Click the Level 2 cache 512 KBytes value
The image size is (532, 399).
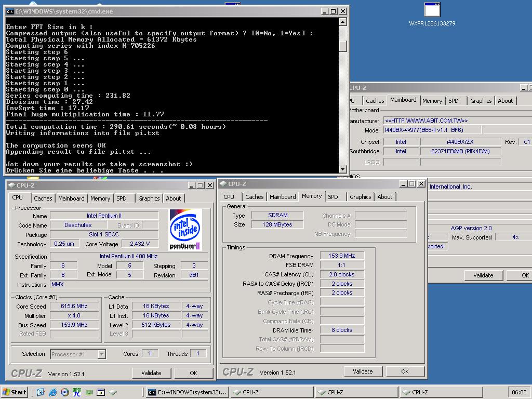pyautogui.click(x=156, y=325)
